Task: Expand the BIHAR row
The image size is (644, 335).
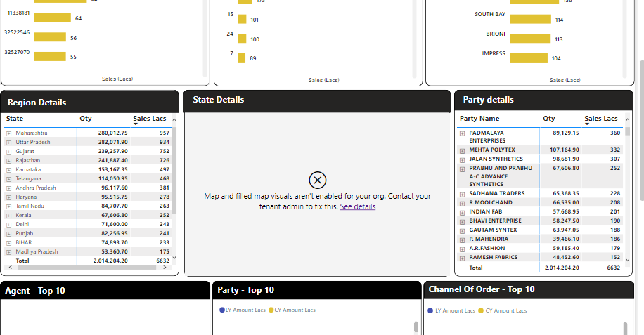Action: [x=8, y=243]
